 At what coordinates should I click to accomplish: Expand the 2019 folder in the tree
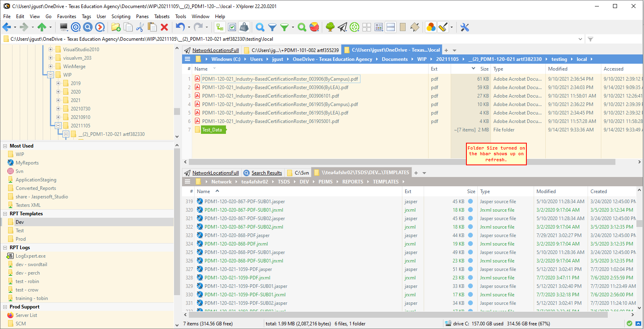tap(58, 83)
